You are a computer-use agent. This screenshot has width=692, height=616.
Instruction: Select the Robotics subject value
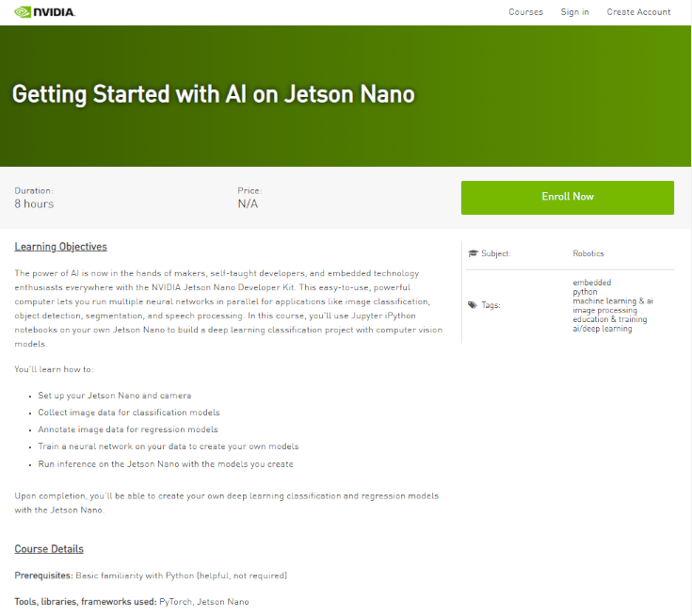588,253
